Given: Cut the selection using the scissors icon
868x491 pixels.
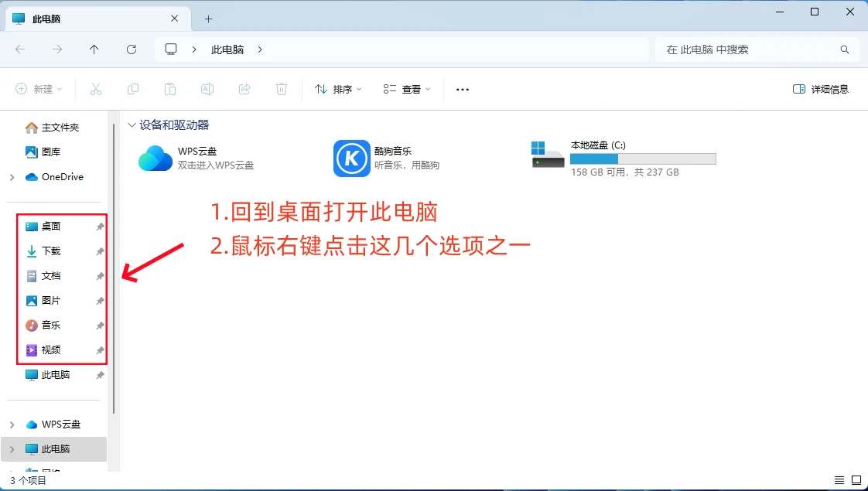Looking at the screenshot, I should click(x=96, y=89).
